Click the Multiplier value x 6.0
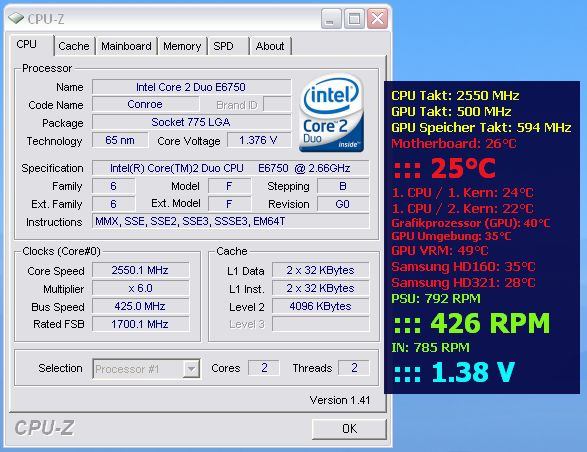 [140, 288]
